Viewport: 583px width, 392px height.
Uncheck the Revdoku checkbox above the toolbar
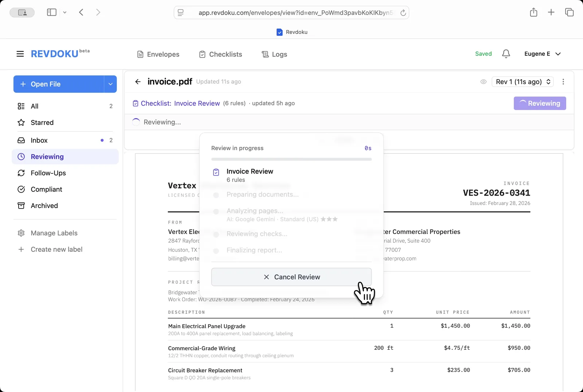pos(279,32)
